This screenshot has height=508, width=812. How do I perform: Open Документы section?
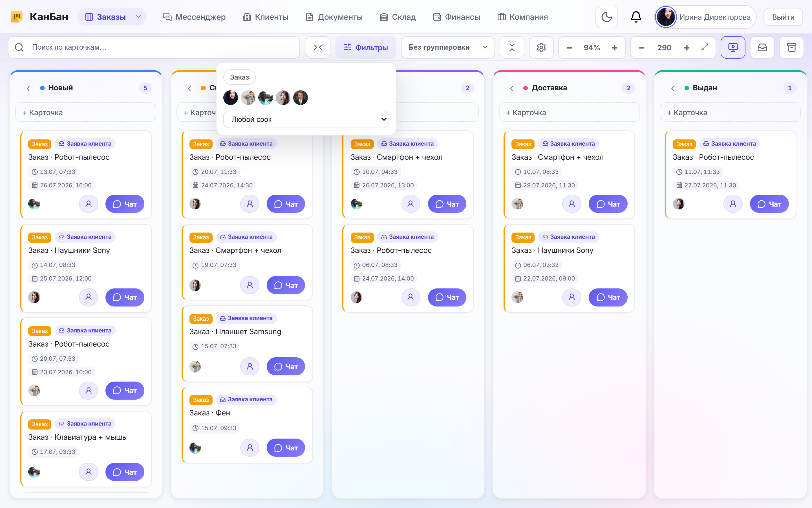click(334, 17)
